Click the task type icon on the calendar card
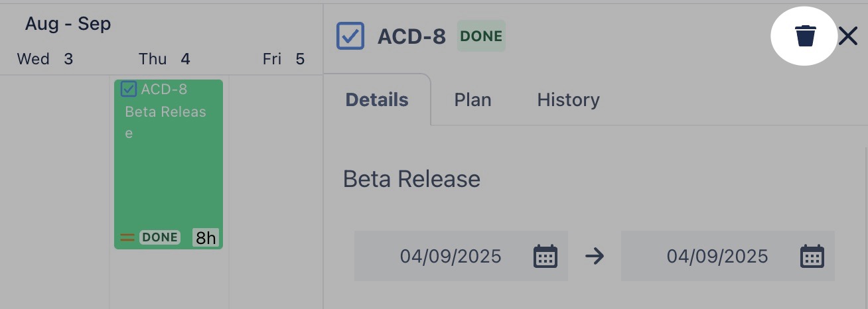This screenshot has height=309, width=868. [129, 89]
